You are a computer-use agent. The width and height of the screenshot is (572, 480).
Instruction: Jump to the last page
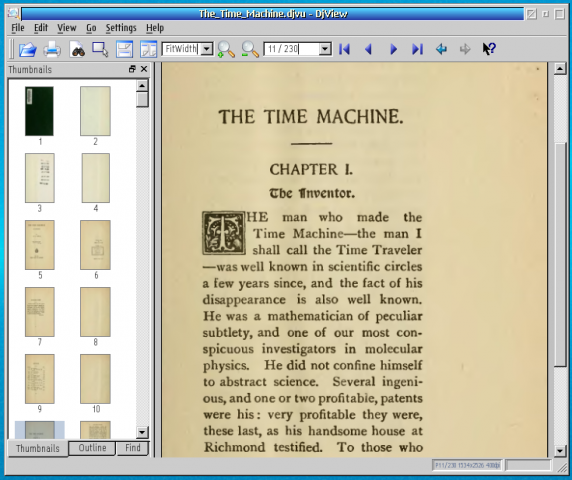417,49
